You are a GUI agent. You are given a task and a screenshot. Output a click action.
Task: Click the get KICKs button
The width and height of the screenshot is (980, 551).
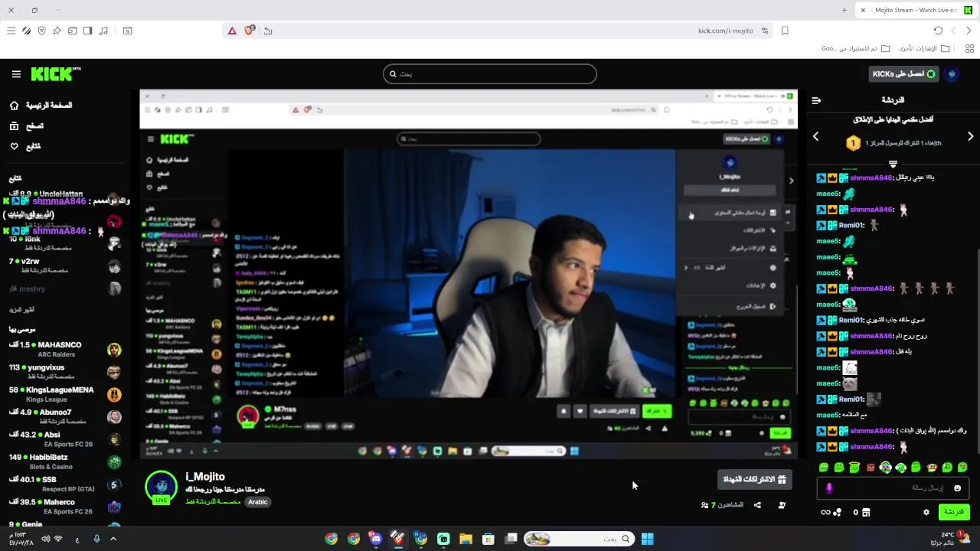903,74
